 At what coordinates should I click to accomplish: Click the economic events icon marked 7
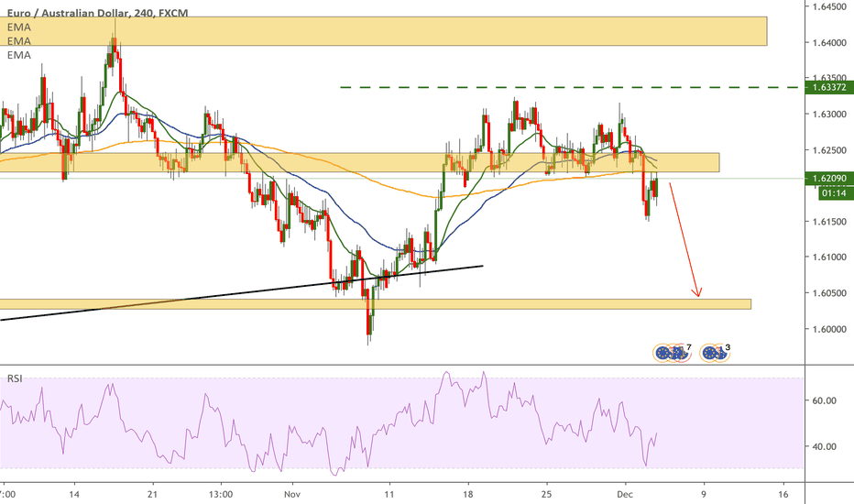(x=671, y=352)
